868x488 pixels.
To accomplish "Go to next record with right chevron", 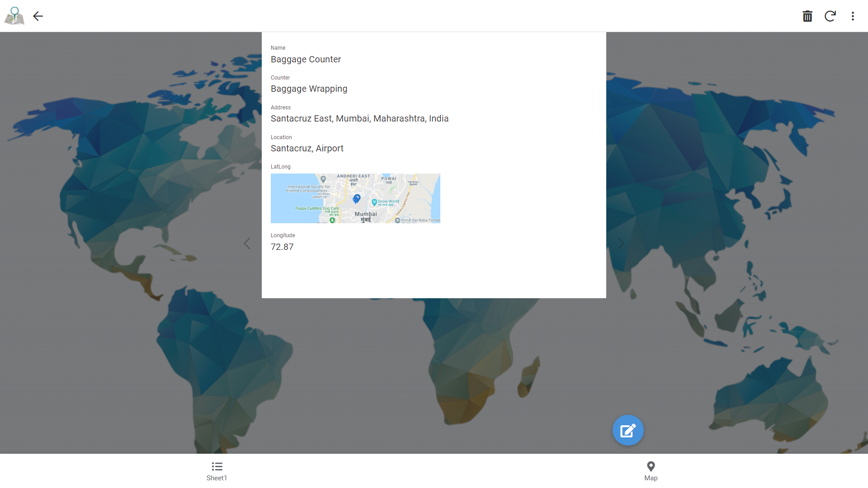I will (x=621, y=244).
